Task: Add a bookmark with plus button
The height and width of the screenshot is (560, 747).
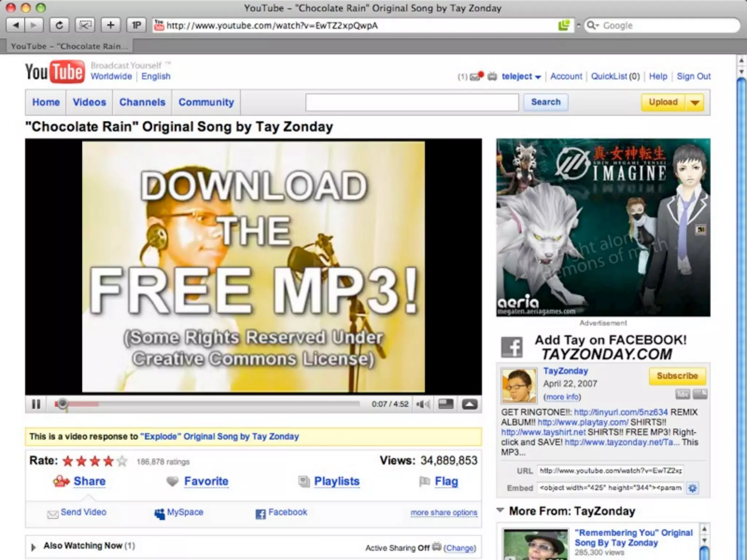Action: pos(111,25)
